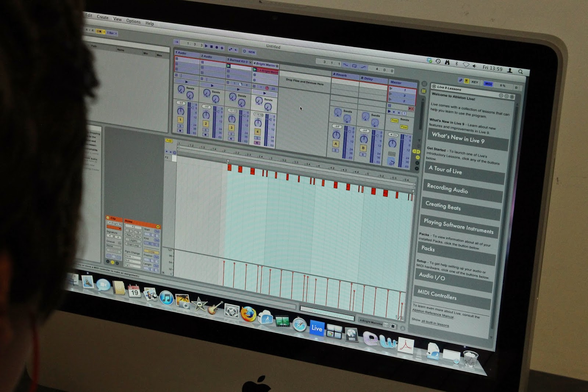This screenshot has height=392, width=588.
Task: Click the Session Record circle button
Action: coord(244,51)
